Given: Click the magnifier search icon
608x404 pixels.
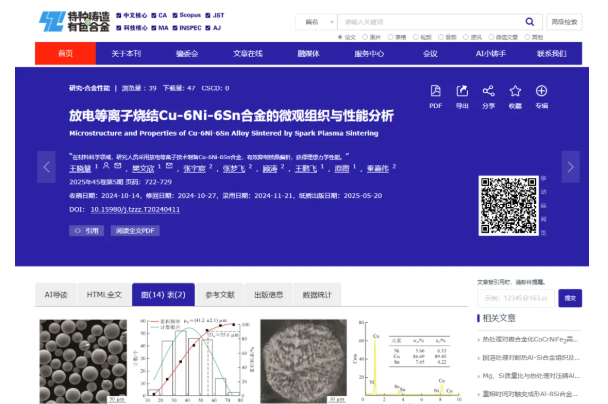Looking at the screenshot, I should [x=529, y=21].
